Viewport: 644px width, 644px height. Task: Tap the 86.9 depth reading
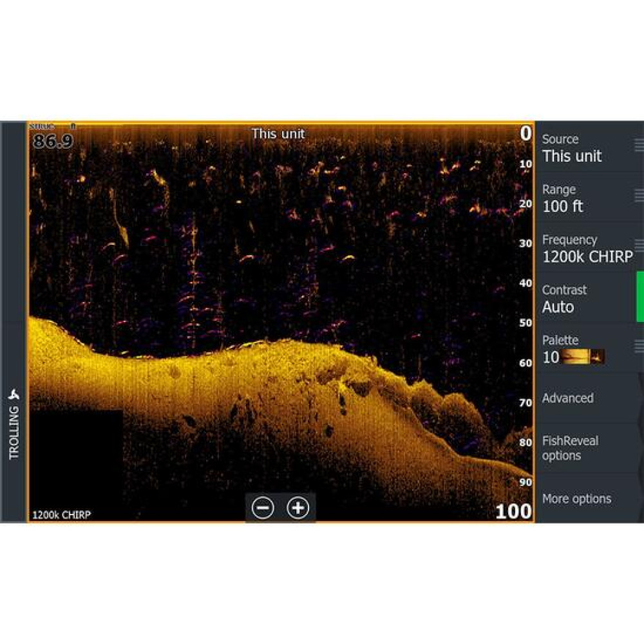[53, 141]
